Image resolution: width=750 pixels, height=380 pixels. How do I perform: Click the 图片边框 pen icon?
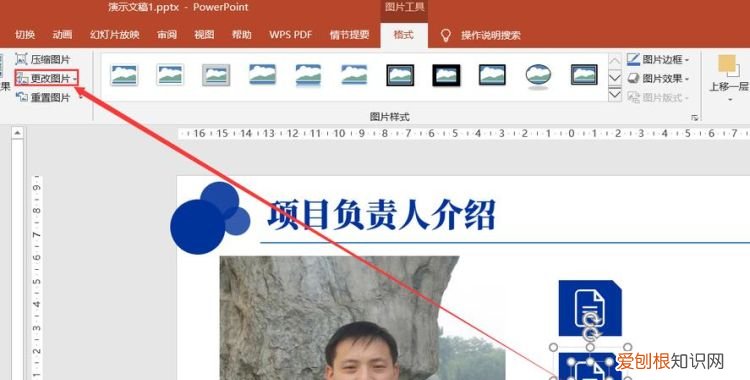[x=633, y=59]
